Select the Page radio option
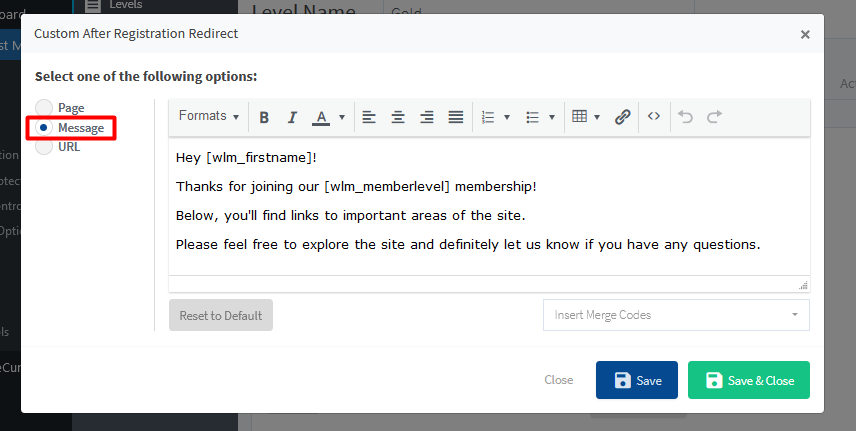856x431 pixels. (44, 108)
